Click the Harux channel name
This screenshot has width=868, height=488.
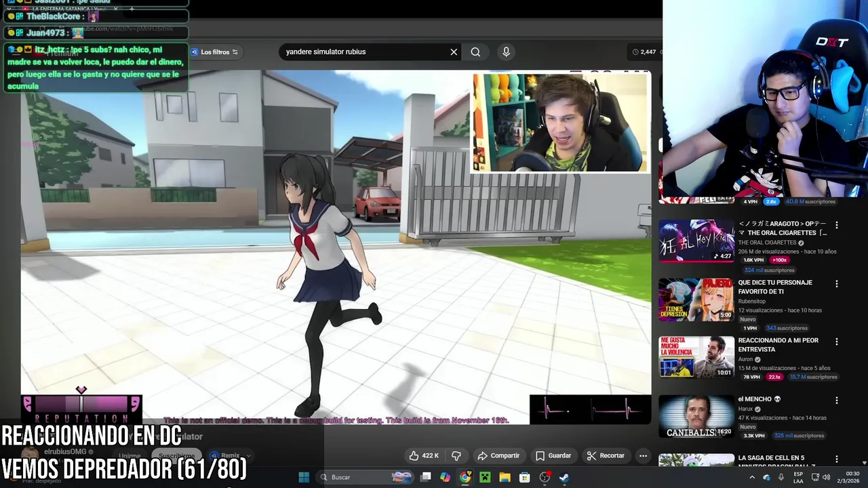click(745, 409)
